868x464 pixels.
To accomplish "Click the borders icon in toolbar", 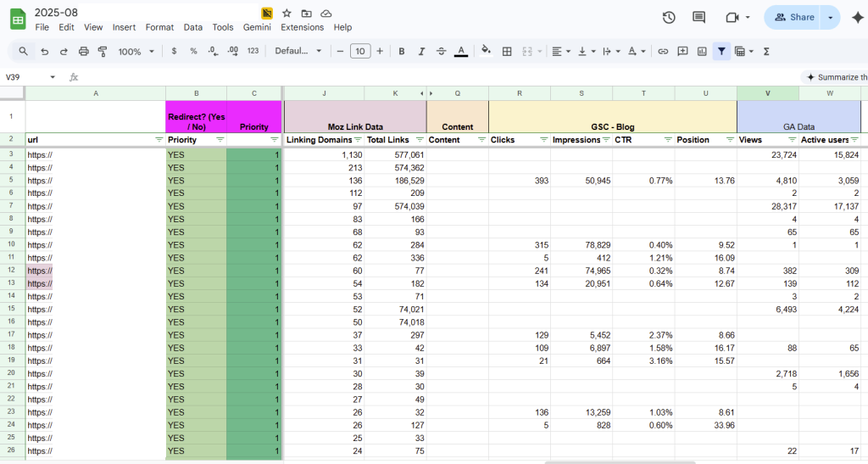I will [x=507, y=52].
